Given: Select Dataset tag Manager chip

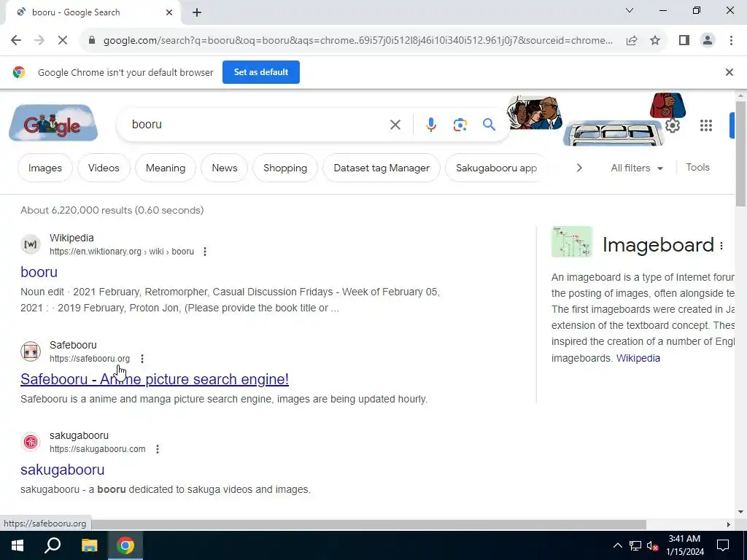Looking at the screenshot, I should tap(381, 168).
